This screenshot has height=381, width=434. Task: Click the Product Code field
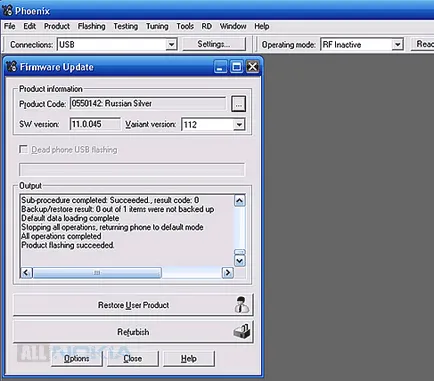(x=148, y=104)
